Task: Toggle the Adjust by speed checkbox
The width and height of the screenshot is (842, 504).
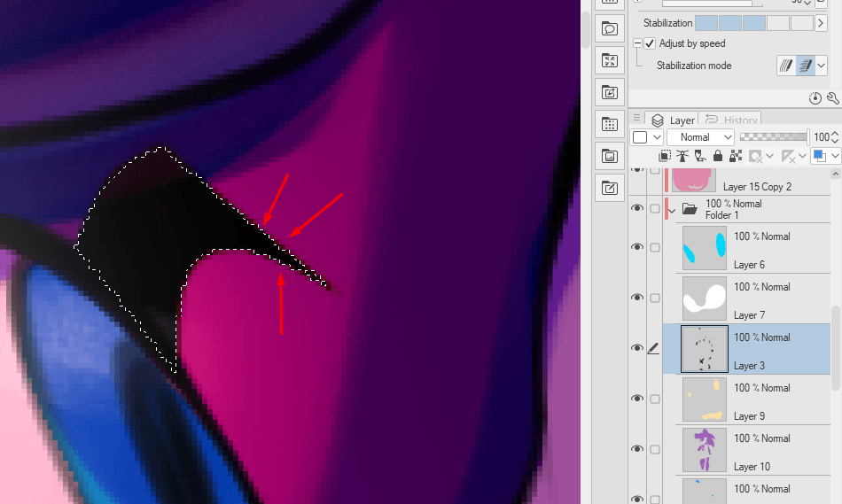Action: 650,43
